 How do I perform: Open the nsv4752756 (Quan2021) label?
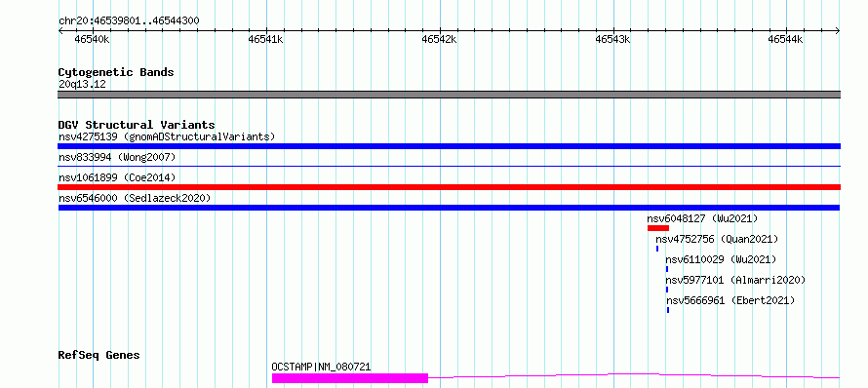(x=717, y=239)
